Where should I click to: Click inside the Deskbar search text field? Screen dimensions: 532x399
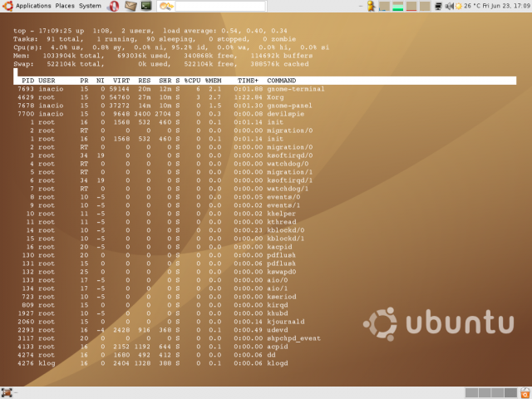[219, 6]
